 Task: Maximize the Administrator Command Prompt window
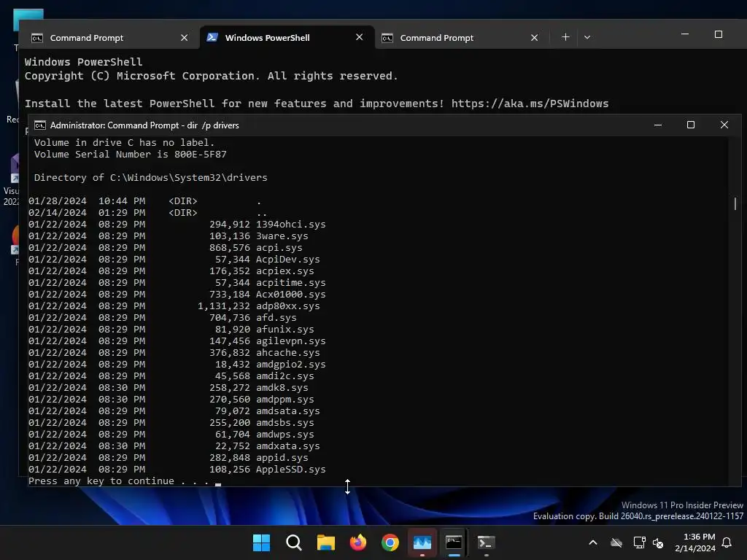coord(691,125)
